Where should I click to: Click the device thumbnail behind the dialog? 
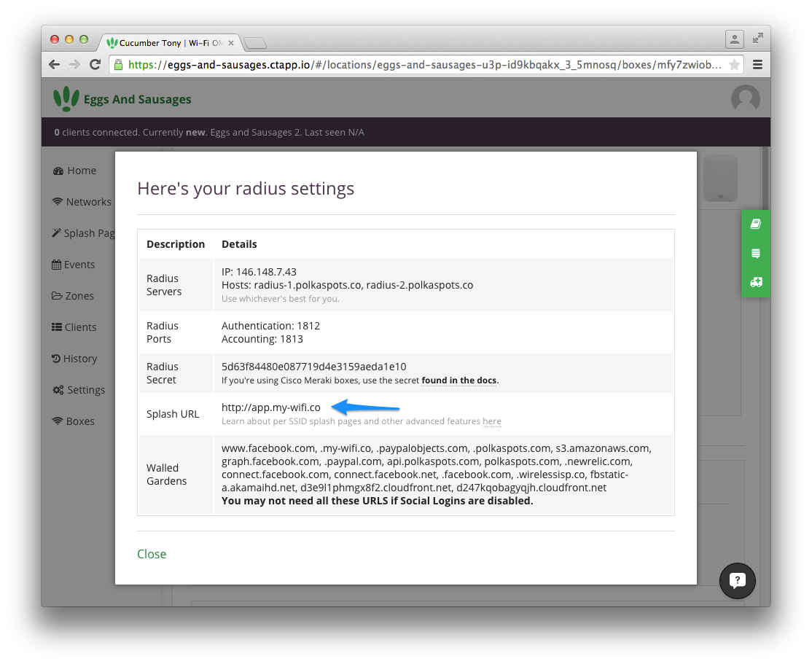[x=720, y=178]
